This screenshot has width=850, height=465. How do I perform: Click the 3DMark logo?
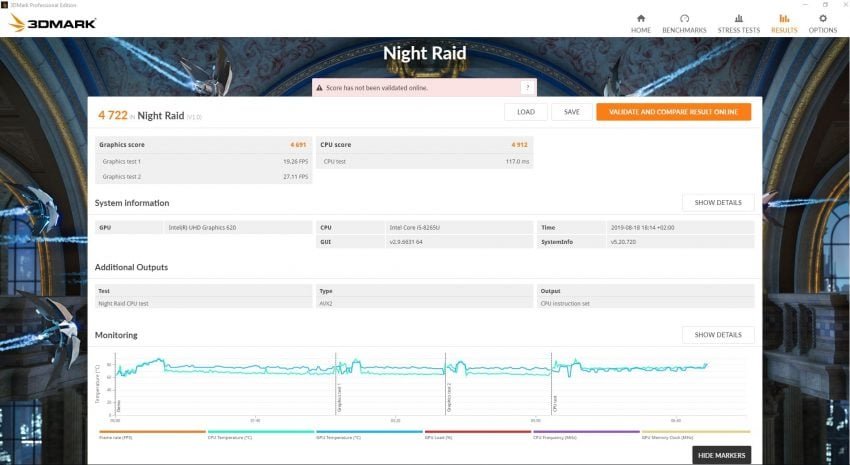coord(53,22)
